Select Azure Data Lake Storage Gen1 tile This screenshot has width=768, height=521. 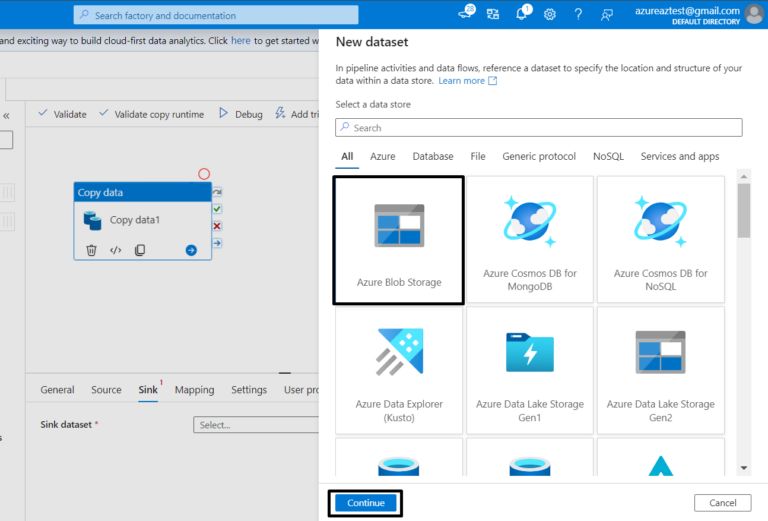tap(529, 371)
